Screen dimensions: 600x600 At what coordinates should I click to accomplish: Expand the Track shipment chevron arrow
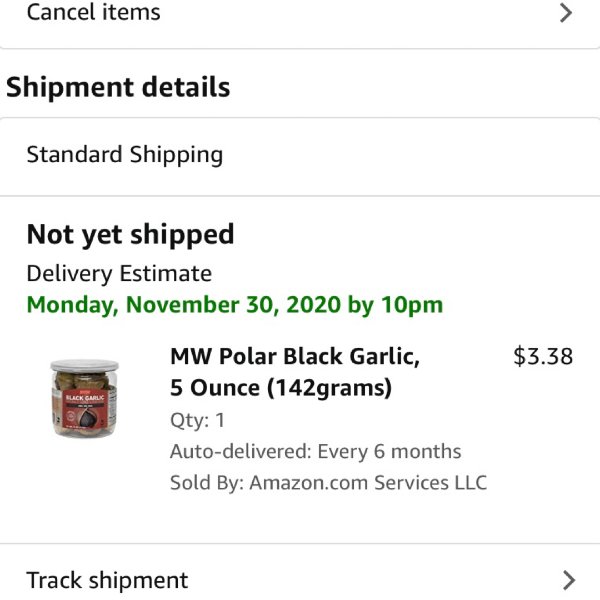tap(569, 580)
